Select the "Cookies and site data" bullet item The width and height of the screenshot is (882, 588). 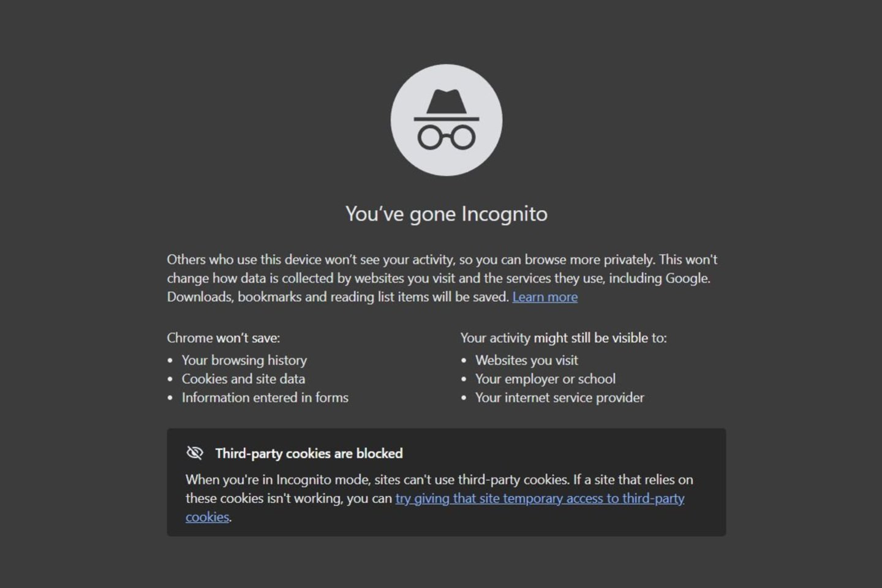(243, 379)
